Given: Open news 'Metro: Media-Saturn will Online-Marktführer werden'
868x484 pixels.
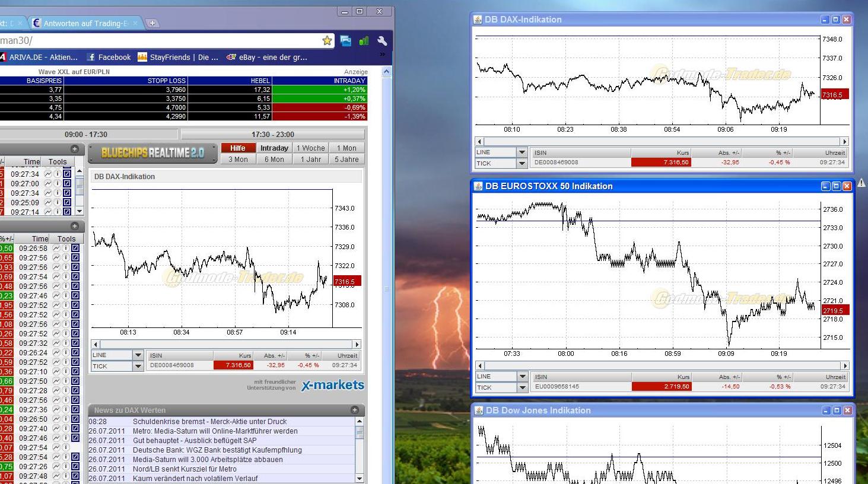Looking at the screenshot, I should pos(215,431).
